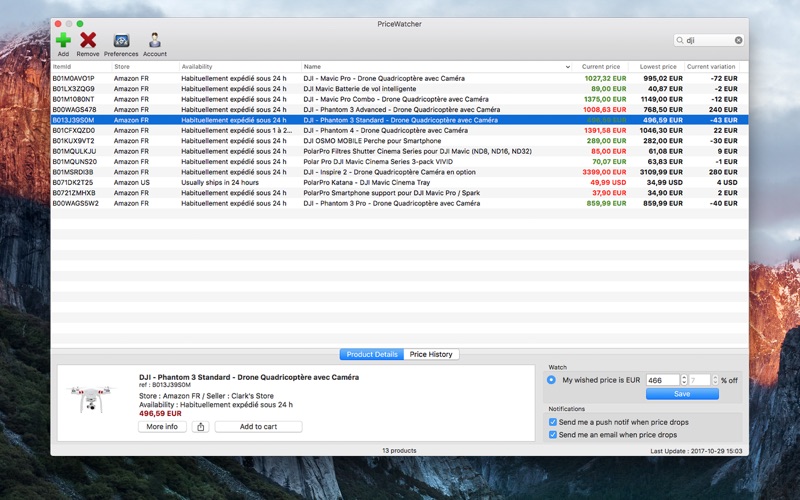This screenshot has width=800, height=500.
Task: Clear the search field with the X icon
Action: click(x=739, y=41)
